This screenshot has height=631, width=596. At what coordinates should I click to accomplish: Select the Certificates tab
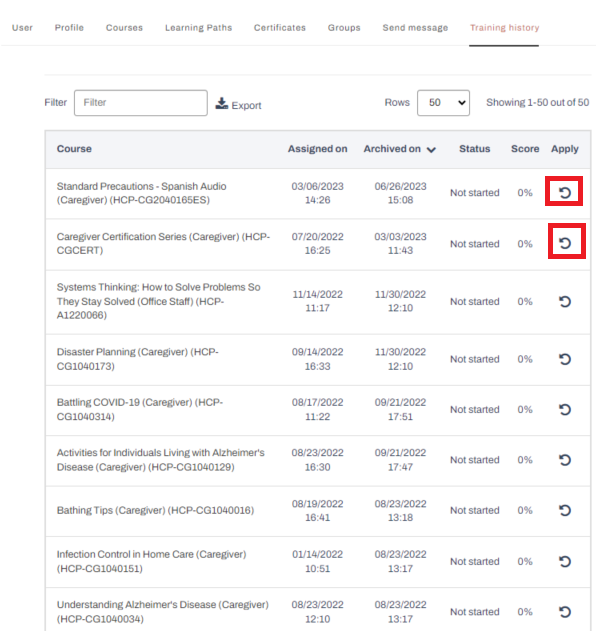coord(280,28)
